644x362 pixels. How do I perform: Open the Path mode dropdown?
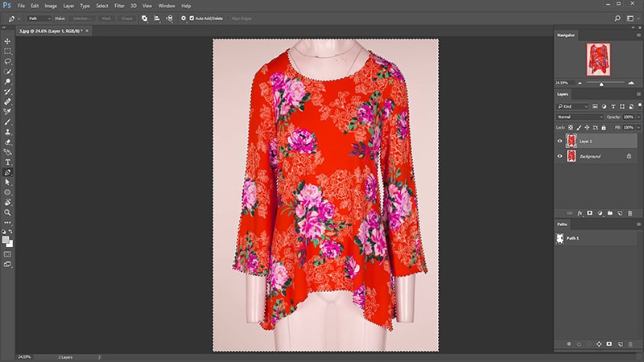click(39, 19)
